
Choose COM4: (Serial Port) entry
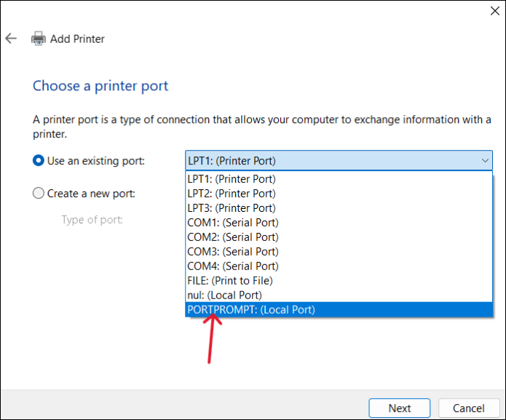(x=233, y=266)
